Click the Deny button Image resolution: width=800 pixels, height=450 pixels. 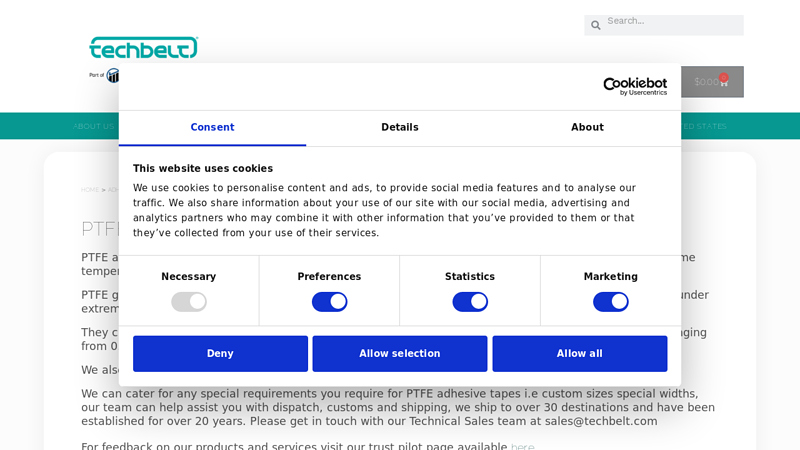point(220,354)
